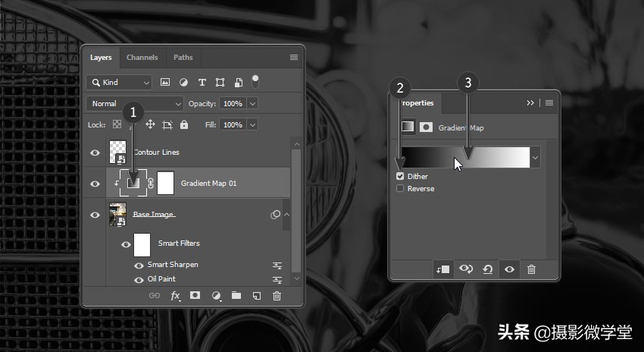
Task: Click create new adjustment layer icon
Action: point(216,296)
